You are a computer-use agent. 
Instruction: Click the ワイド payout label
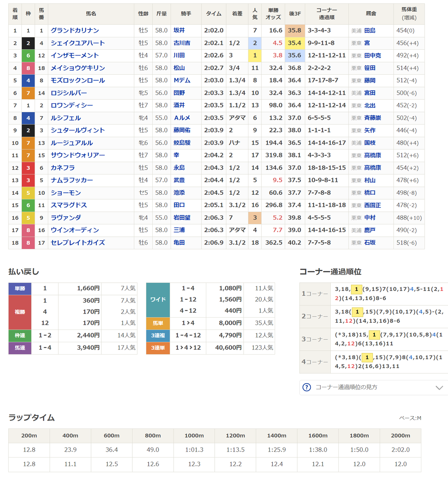click(158, 300)
